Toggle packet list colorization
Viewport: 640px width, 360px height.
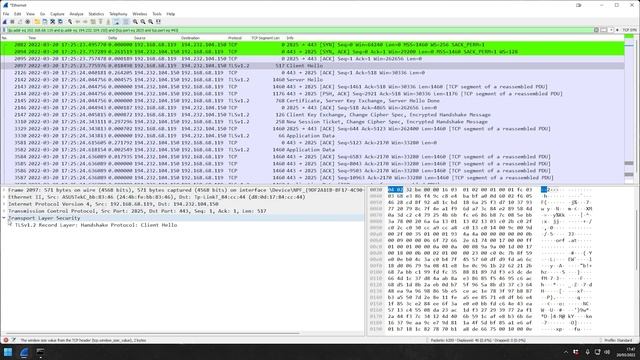coord(126,22)
